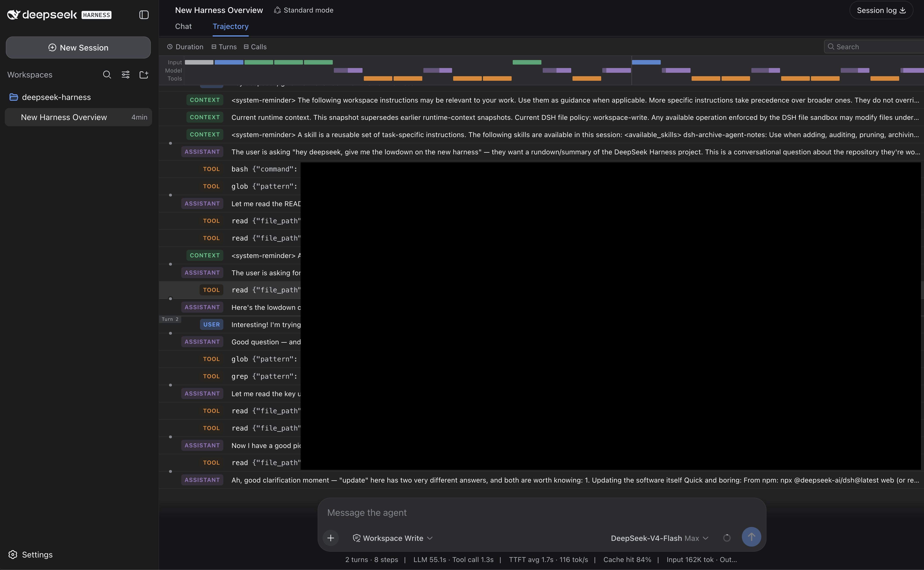Click 'TTFT avg 1.7s · 116 tok/s' status
The height and width of the screenshot is (570, 924).
coord(549,560)
